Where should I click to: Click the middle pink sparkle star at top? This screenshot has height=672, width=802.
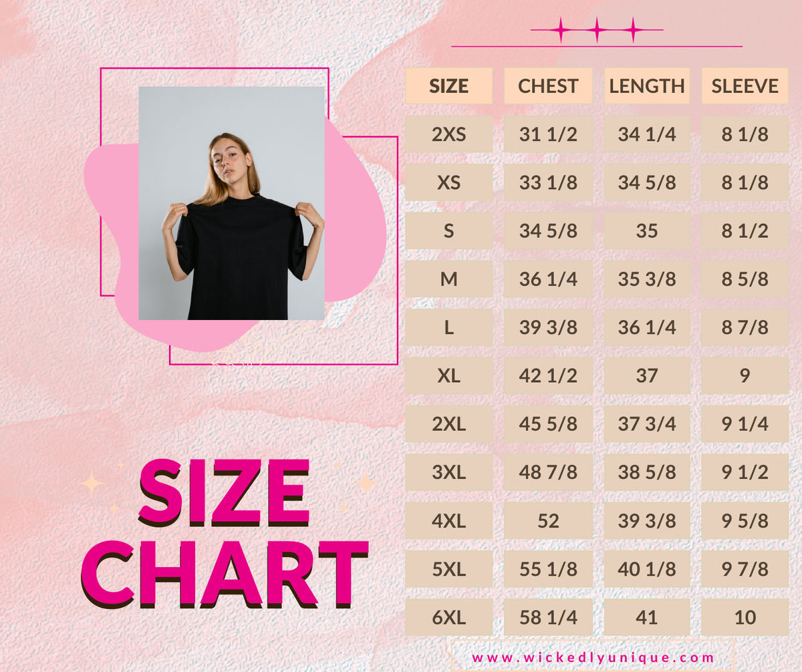(597, 30)
